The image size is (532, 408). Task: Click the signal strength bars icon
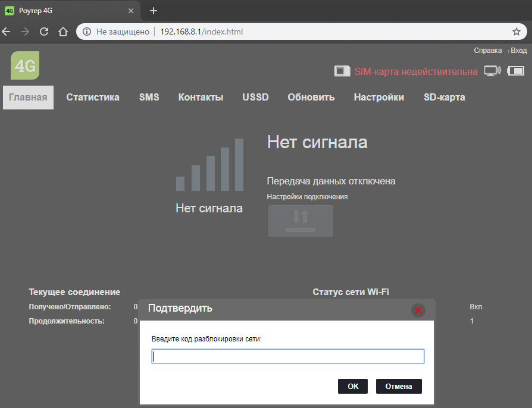pos(209,165)
